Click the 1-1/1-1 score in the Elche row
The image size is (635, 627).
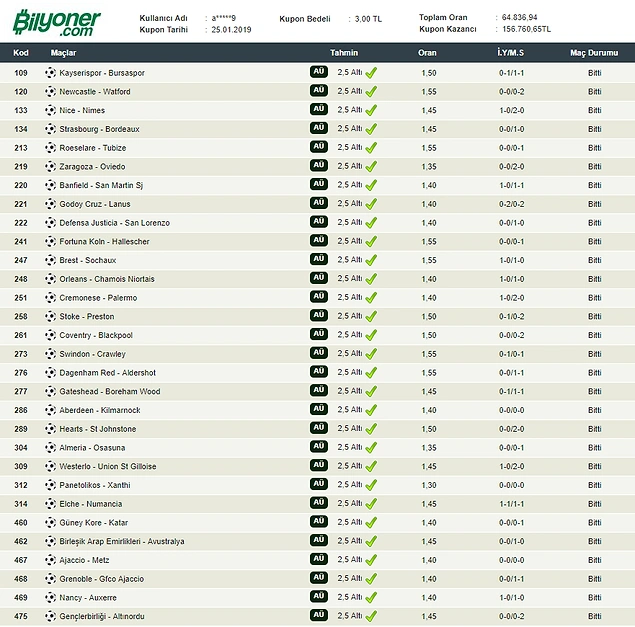[x=511, y=504]
